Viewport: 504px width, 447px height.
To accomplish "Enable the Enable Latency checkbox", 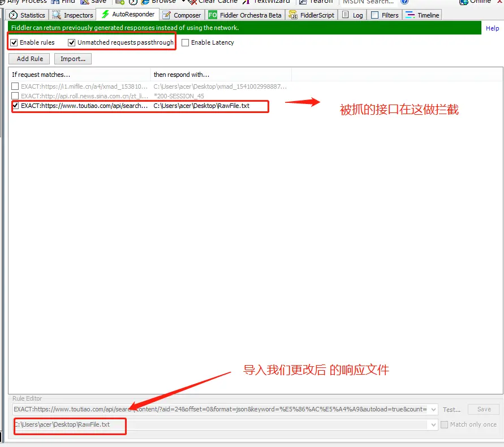I will (185, 42).
